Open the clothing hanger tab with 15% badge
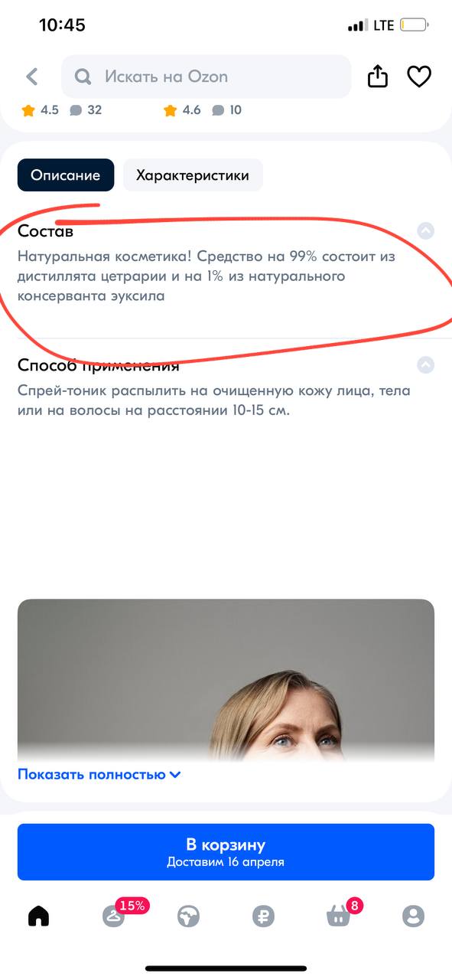Viewport: 452px width, 980px height. pos(113,916)
